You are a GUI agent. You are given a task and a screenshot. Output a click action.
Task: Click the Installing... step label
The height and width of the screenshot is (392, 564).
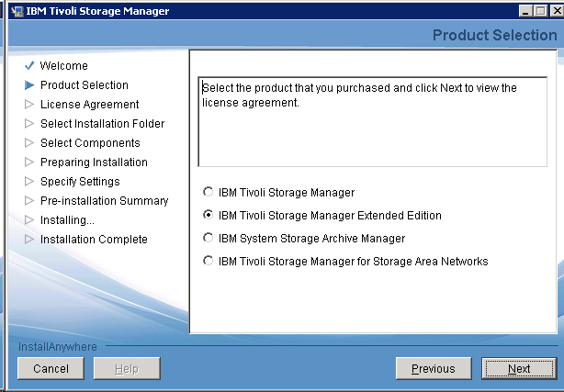click(x=67, y=220)
